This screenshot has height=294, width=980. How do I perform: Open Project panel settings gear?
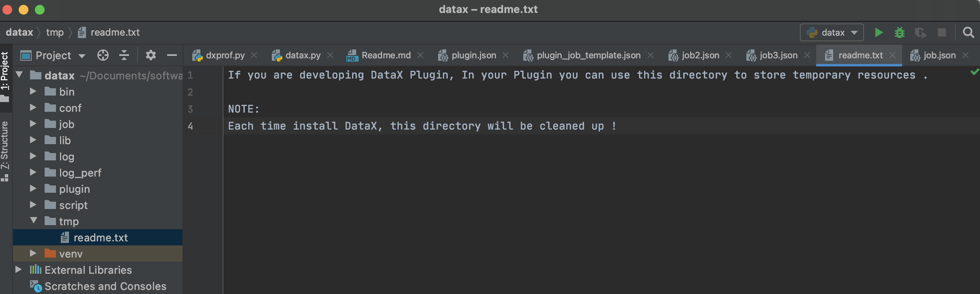(150, 55)
